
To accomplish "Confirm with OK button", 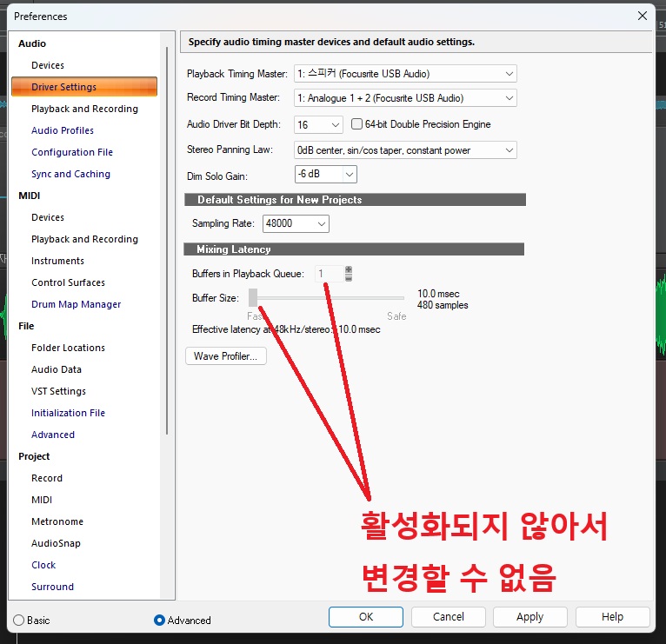I will pyautogui.click(x=366, y=617).
